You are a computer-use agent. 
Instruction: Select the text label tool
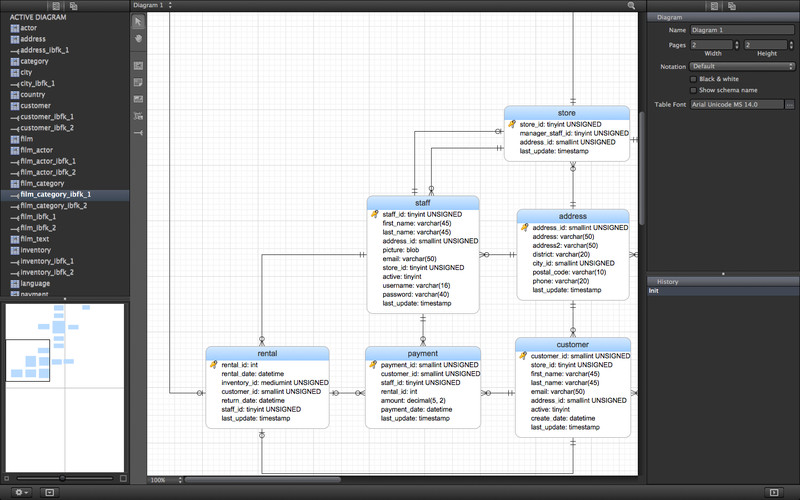tap(138, 116)
